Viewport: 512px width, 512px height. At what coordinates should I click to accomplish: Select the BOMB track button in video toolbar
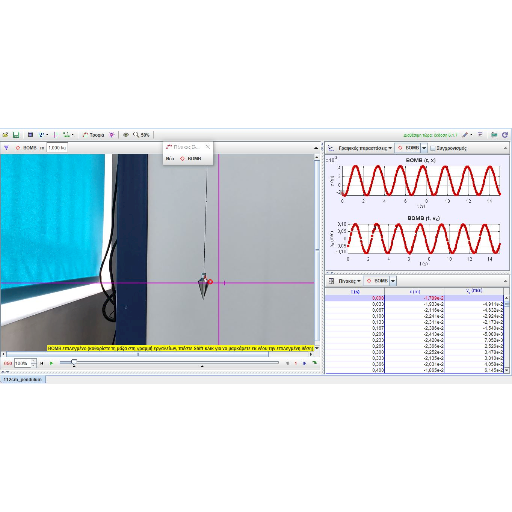tap(27, 148)
